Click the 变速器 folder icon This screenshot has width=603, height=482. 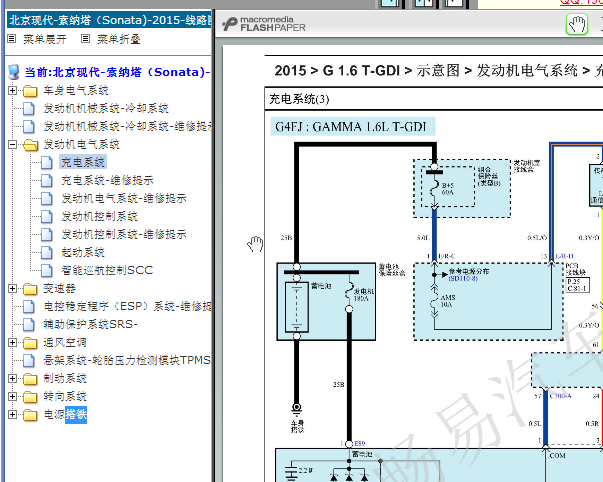[x=30, y=289]
